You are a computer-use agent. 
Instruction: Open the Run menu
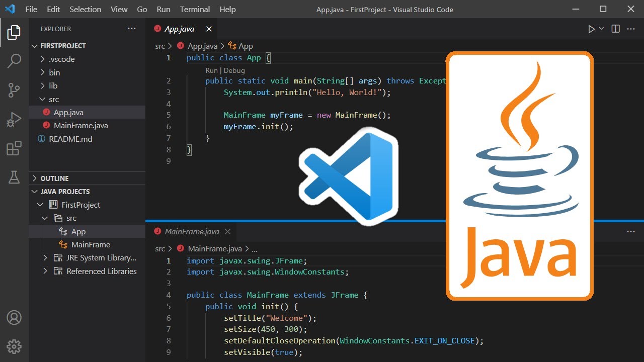coord(164,9)
